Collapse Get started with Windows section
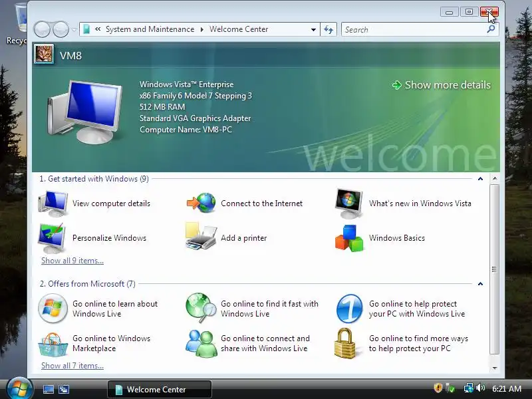532x399 pixels. pyautogui.click(x=480, y=179)
